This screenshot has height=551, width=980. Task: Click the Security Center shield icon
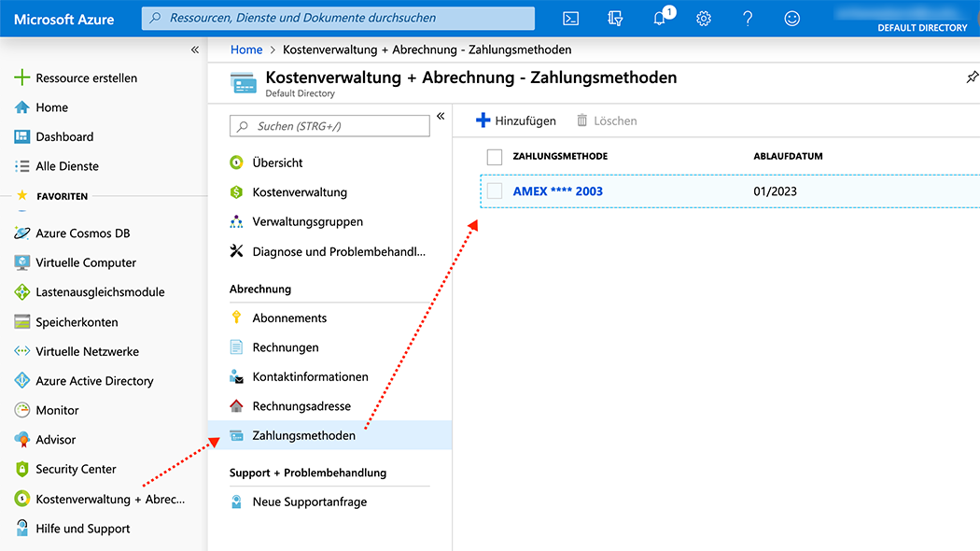21,469
